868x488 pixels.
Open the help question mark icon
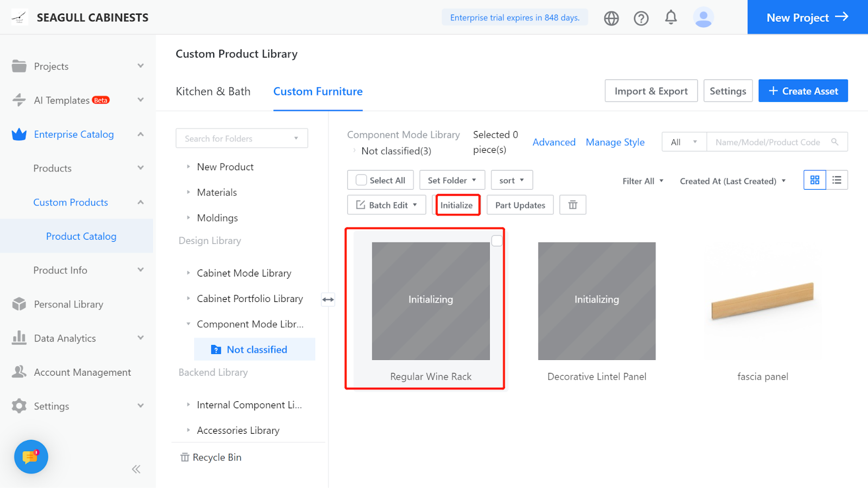[641, 18]
